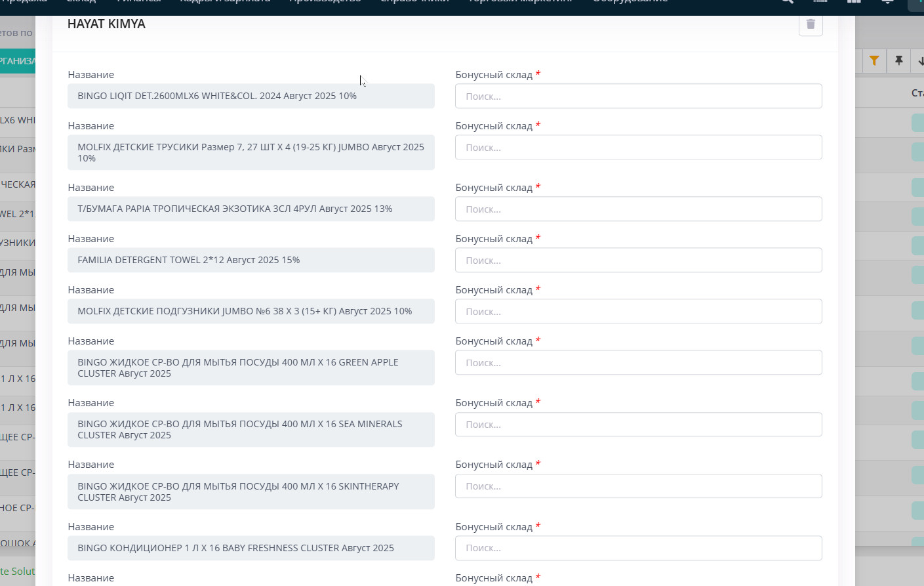The height and width of the screenshot is (586, 924).
Task: Focus bonus warehouse search for Т/БУМАГА PAPIA row
Action: click(x=639, y=209)
